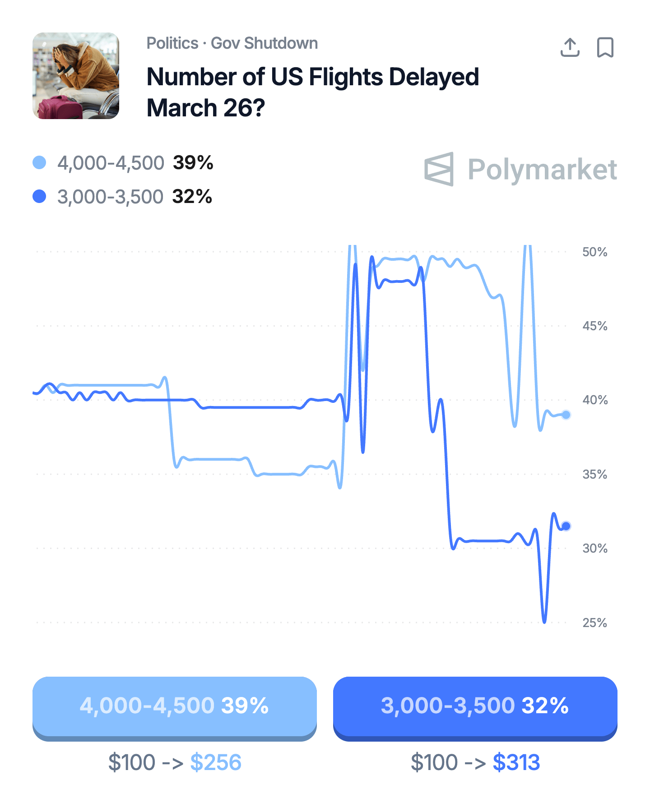
Task: Click the Polymarket logo icon
Action: click(439, 169)
